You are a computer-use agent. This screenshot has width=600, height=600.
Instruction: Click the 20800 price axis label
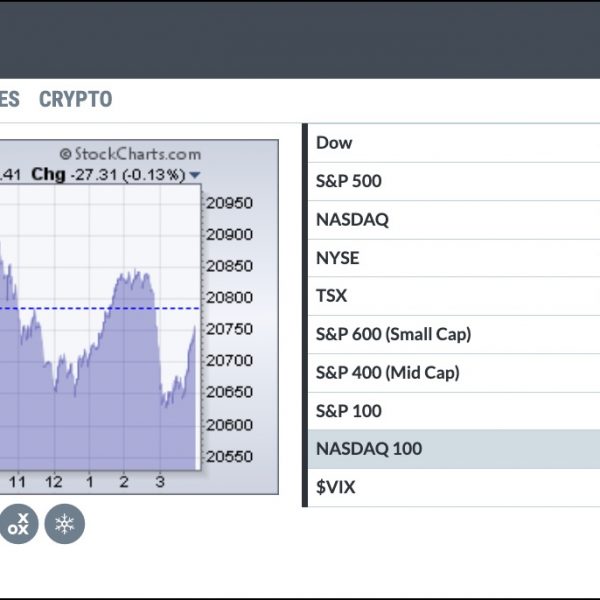tap(230, 297)
